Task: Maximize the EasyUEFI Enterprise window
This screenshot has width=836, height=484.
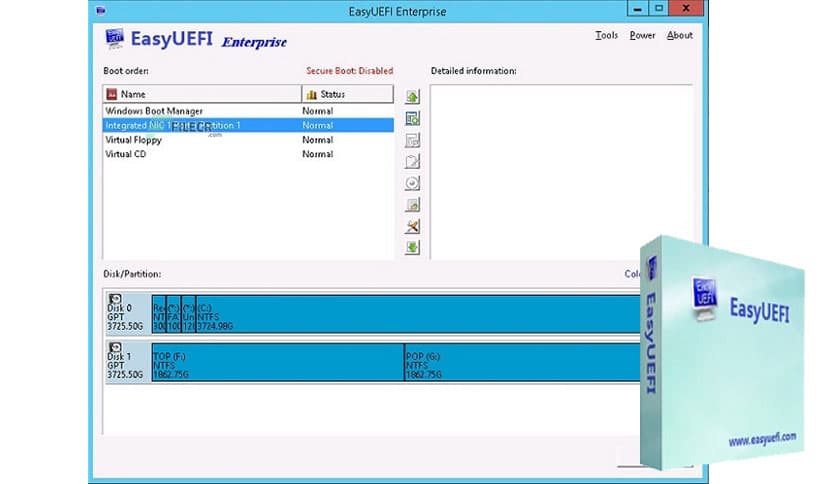Action: point(659,9)
